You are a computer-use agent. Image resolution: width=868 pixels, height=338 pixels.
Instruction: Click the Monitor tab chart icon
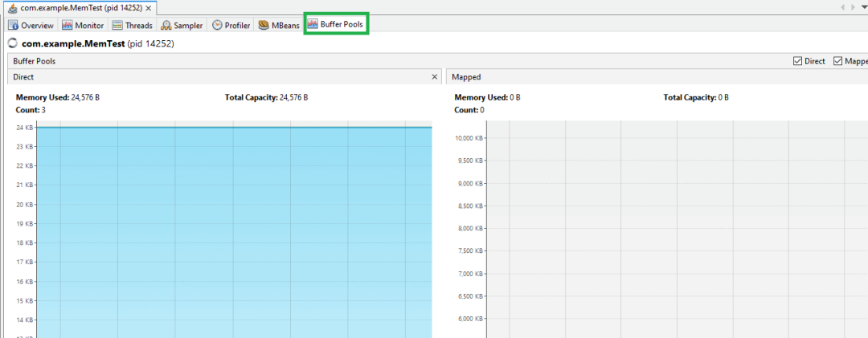(67, 26)
